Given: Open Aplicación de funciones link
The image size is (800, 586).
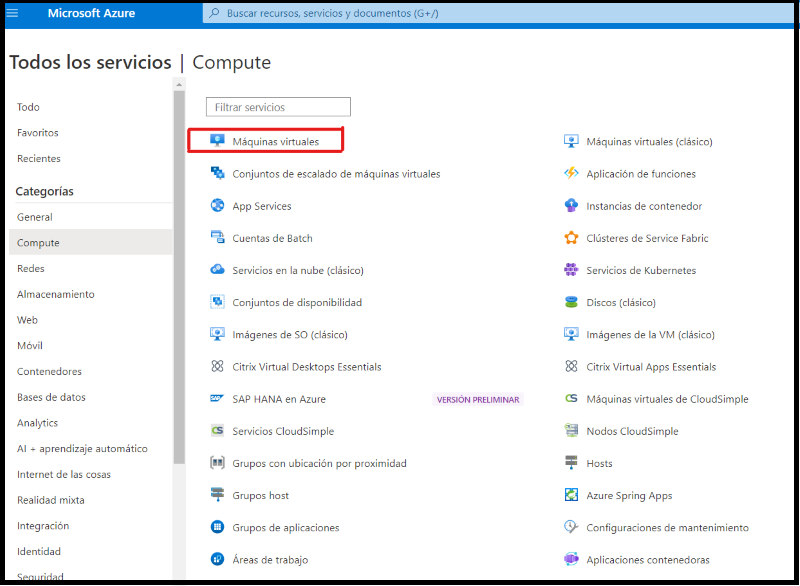Looking at the screenshot, I should click(x=641, y=174).
